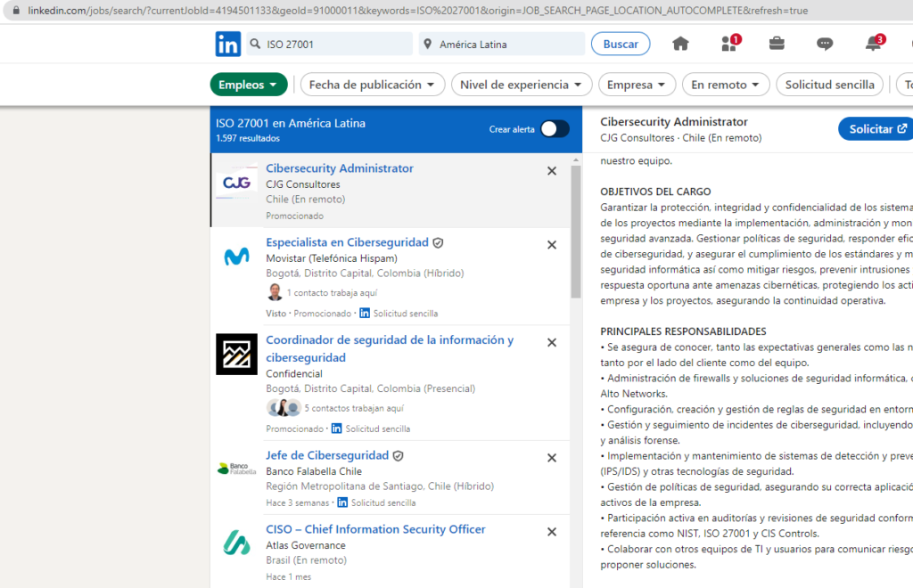Click the Solicitar apply button

click(877, 129)
